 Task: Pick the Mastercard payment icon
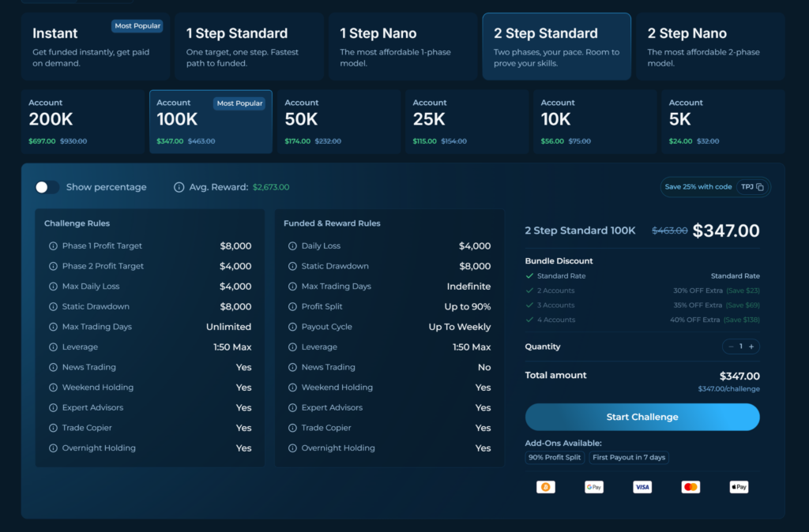[x=690, y=487]
